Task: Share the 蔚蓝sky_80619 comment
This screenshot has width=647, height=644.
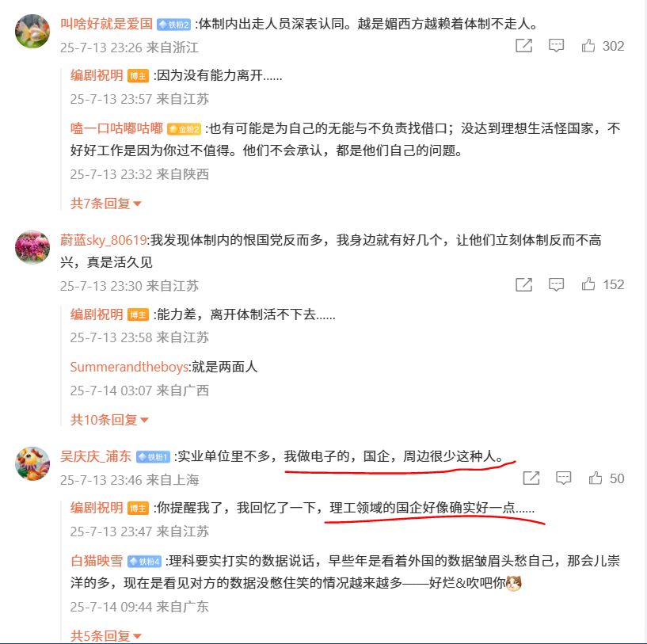Action: (x=524, y=284)
